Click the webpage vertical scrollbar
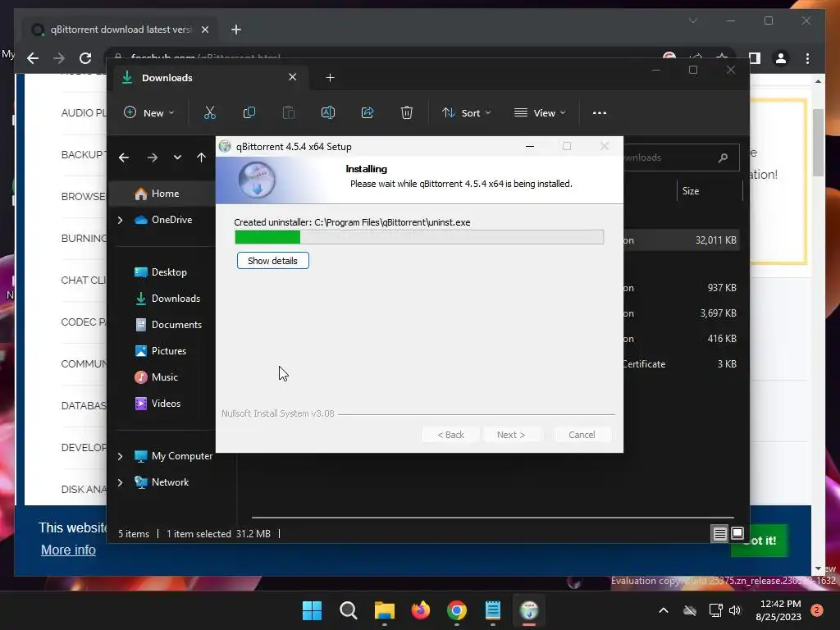 click(818, 143)
